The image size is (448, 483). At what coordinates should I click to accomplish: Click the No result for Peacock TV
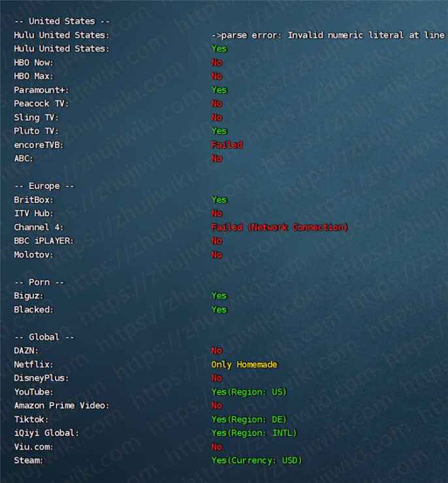pos(217,104)
